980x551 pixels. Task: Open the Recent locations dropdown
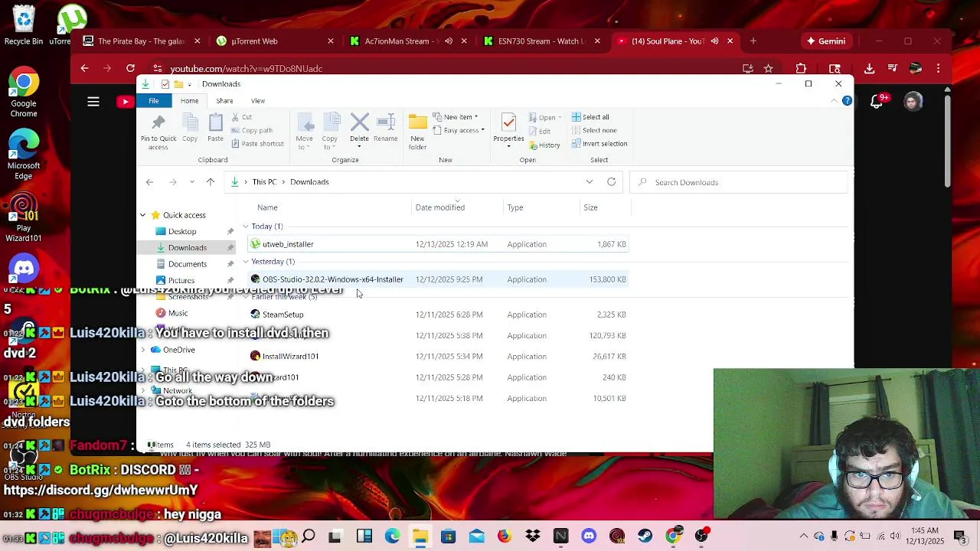pyautogui.click(x=191, y=182)
